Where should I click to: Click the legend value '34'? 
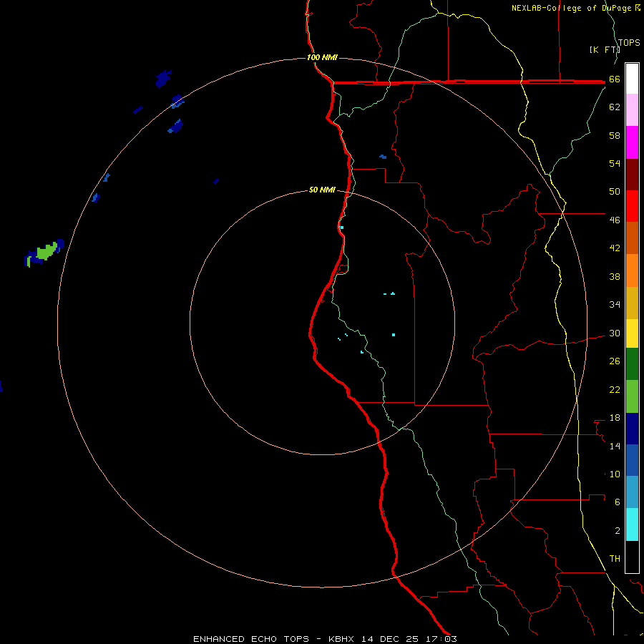pos(615,304)
